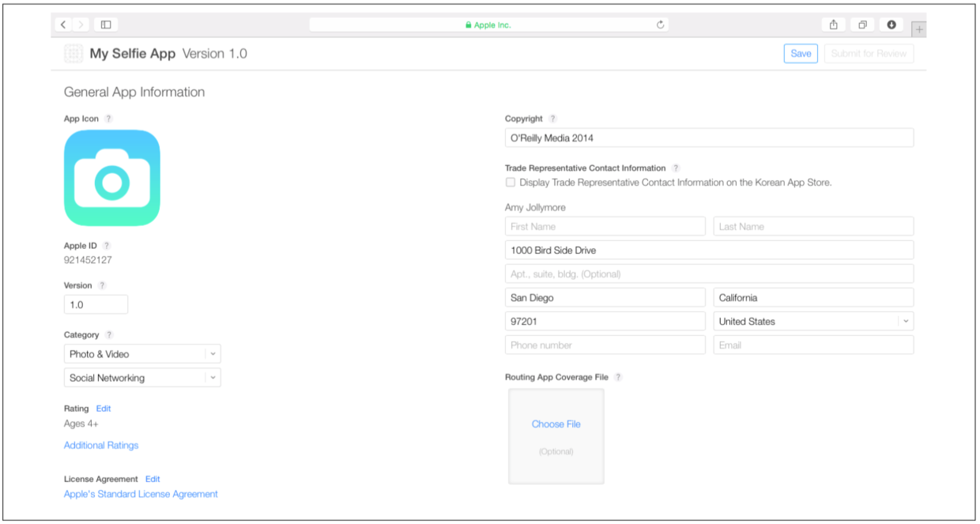Click Edit next to Rating

(x=104, y=409)
